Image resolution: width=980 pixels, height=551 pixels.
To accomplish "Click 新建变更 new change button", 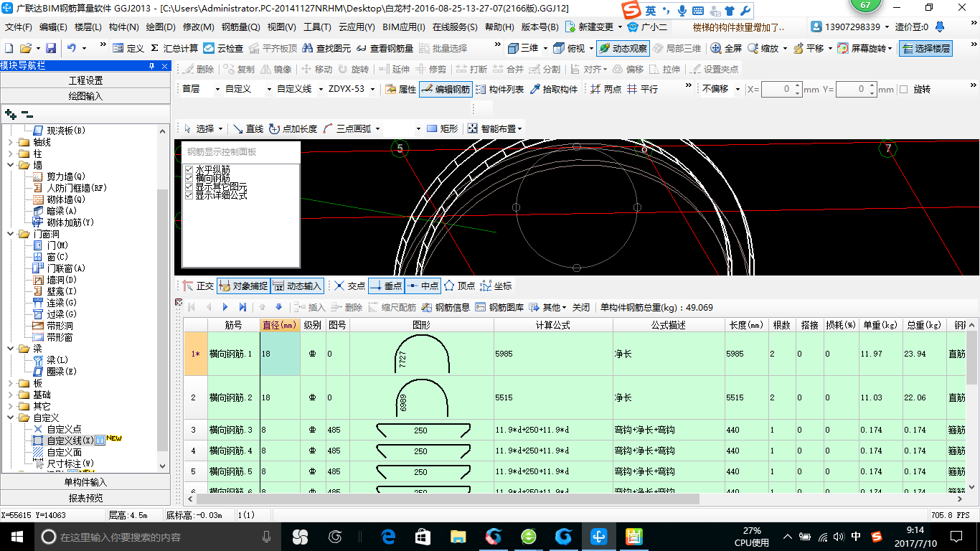I will pos(590,27).
